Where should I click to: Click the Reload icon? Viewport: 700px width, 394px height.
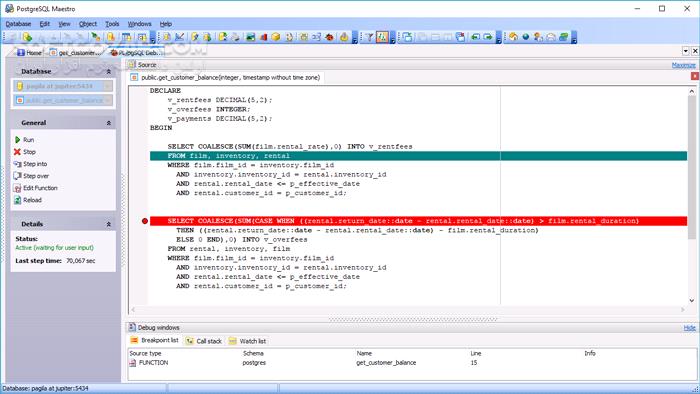17,200
